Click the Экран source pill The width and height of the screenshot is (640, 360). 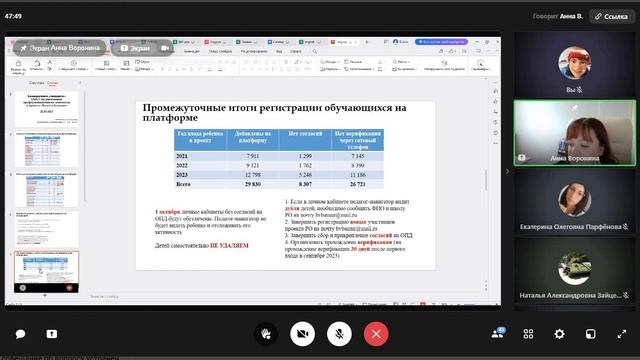[135, 48]
